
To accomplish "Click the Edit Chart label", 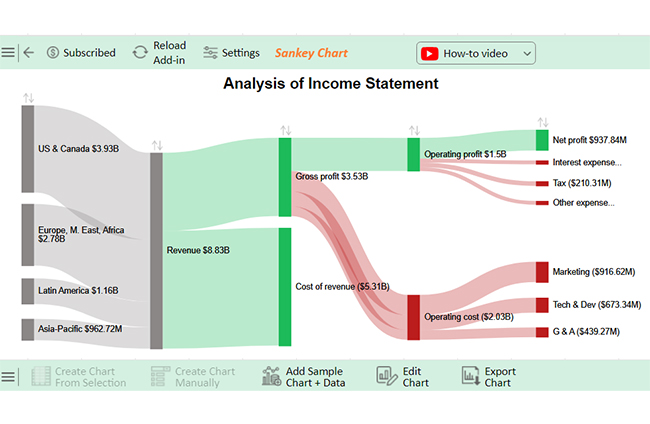I will (415, 377).
